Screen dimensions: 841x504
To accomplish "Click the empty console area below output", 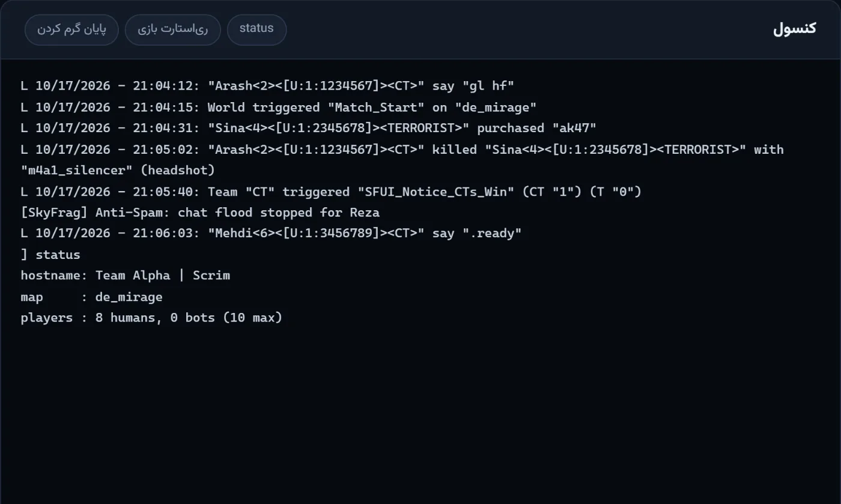I will pos(421,414).
